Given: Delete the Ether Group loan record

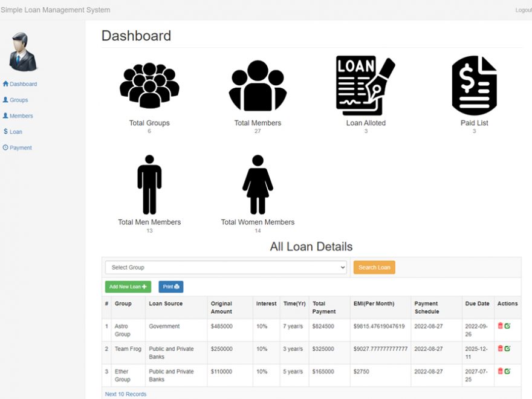Looking at the screenshot, I should 501,371.
